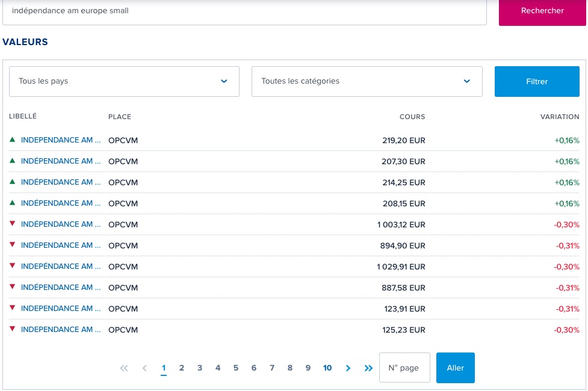Open page 5 of the results
This screenshot has height=391, width=588.
[x=236, y=368]
